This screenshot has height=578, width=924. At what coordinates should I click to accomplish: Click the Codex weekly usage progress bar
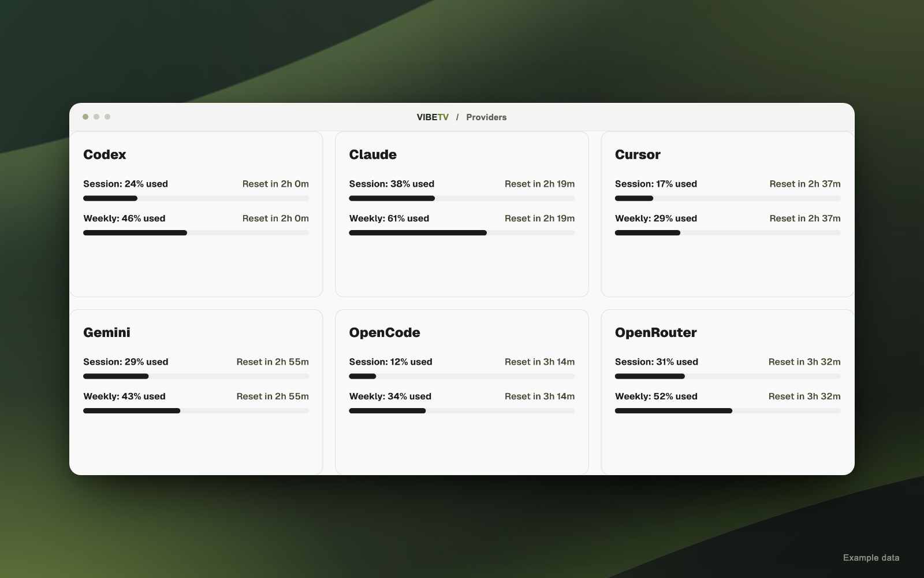tap(196, 233)
